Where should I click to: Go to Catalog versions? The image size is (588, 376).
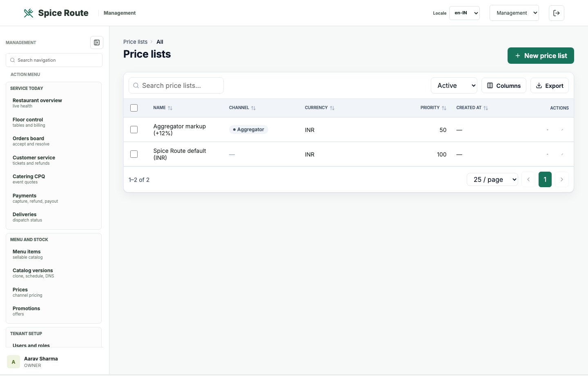click(x=53, y=273)
